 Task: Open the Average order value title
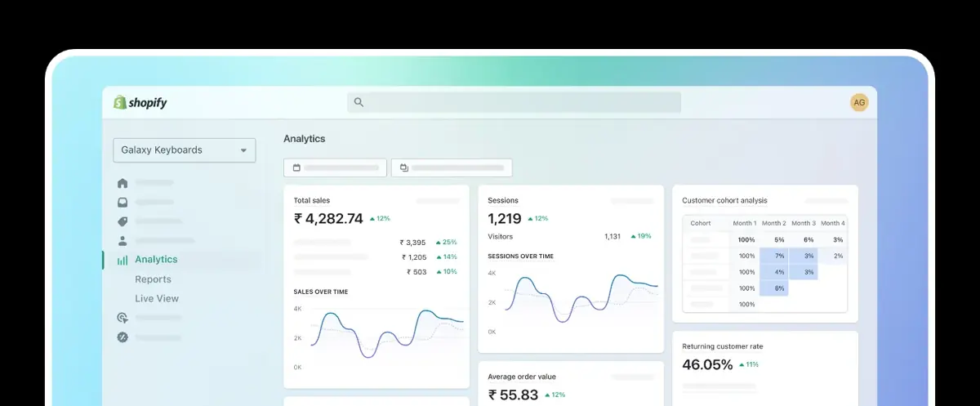tap(522, 377)
